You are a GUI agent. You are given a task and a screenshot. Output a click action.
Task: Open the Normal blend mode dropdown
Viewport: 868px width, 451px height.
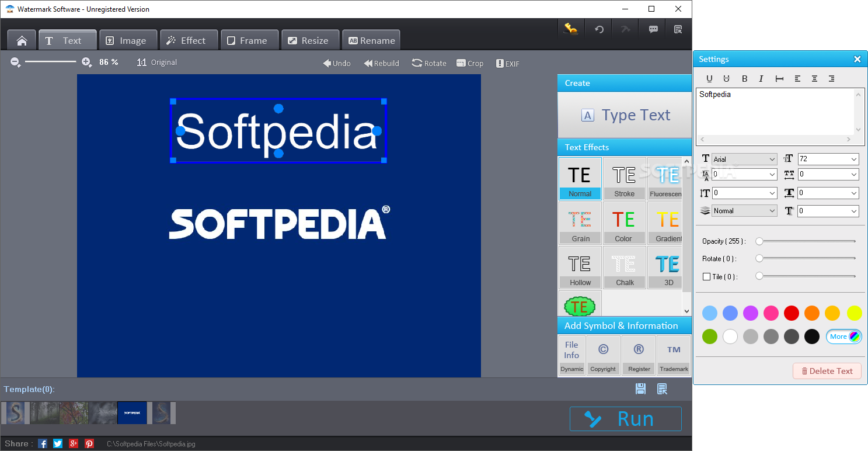tap(744, 211)
